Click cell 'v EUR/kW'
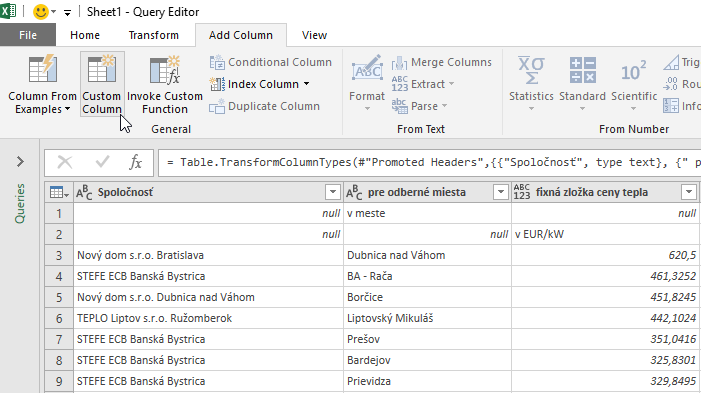Image resolution: width=701 pixels, height=393 pixels. pos(606,234)
